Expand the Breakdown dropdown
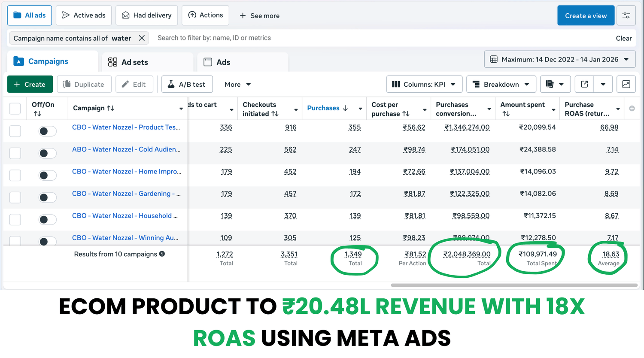 coord(501,84)
